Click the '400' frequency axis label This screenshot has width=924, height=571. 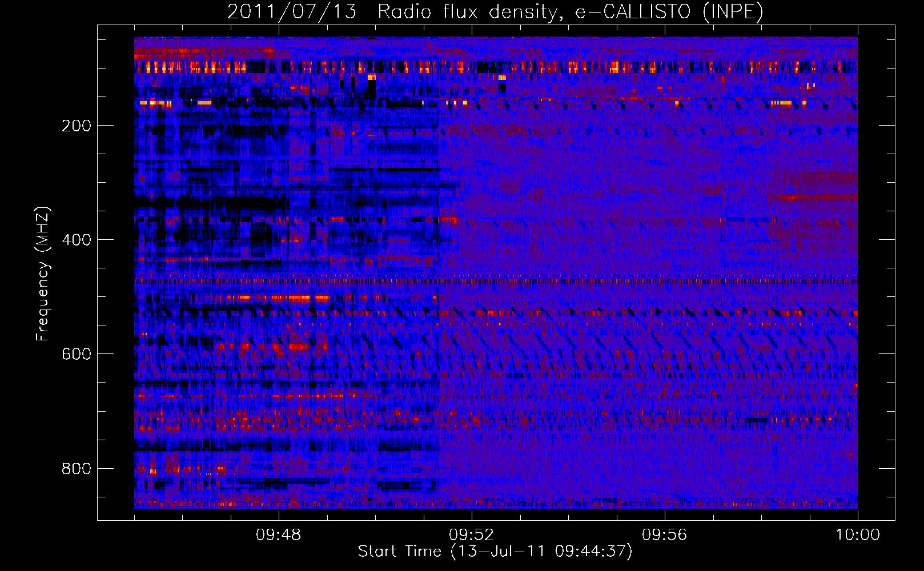pyautogui.click(x=77, y=240)
